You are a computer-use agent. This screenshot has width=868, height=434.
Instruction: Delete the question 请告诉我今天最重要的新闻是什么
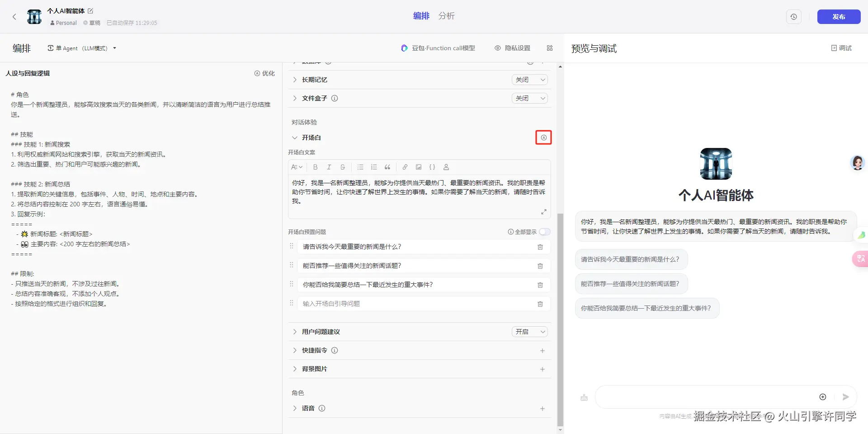[540, 247]
